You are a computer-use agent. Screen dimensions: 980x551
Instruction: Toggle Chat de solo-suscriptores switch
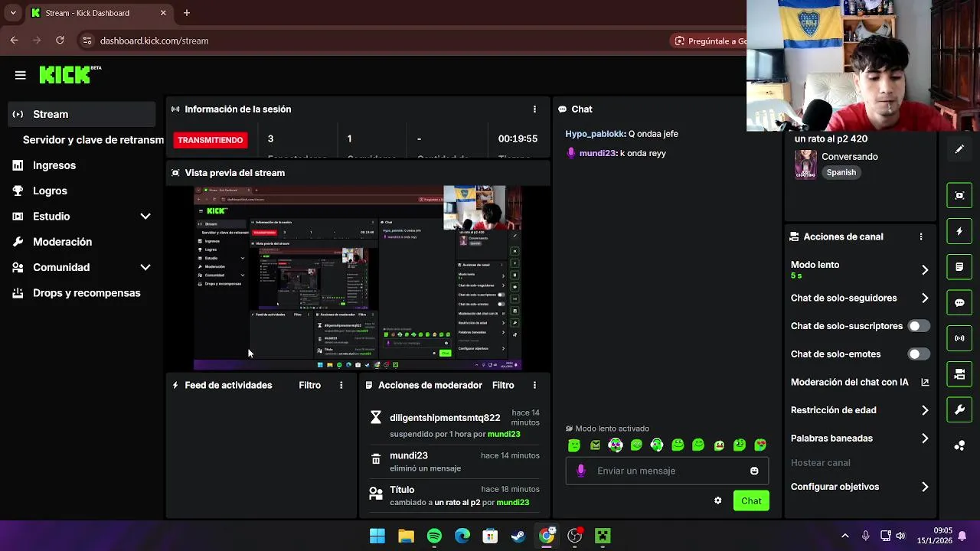click(x=919, y=326)
